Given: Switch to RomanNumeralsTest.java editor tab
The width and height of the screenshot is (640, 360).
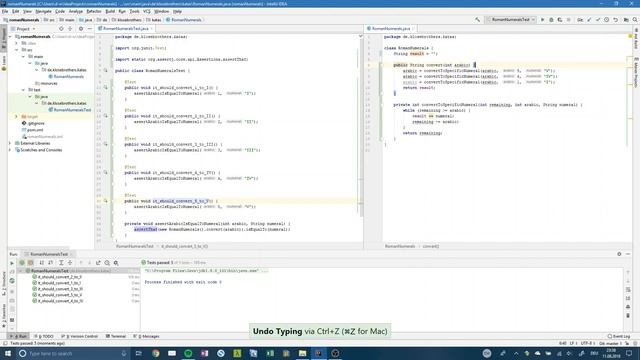Looking at the screenshot, I should [125, 29].
